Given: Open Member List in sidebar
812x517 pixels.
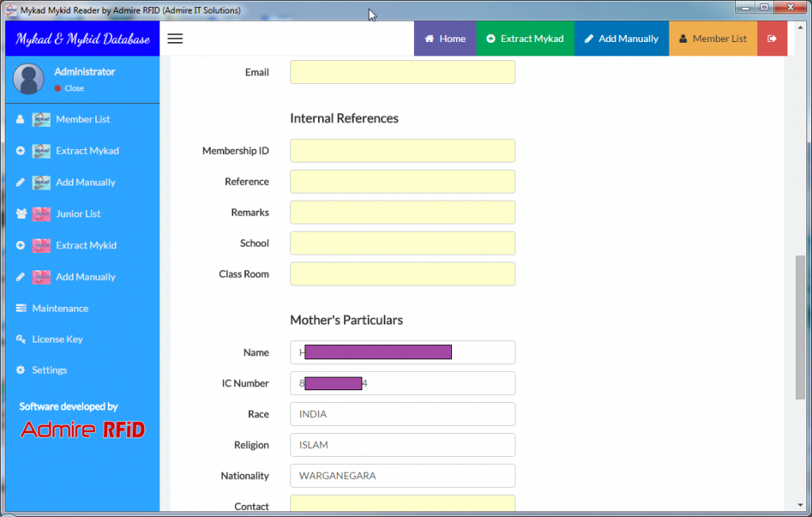Looking at the screenshot, I should click(x=82, y=119).
